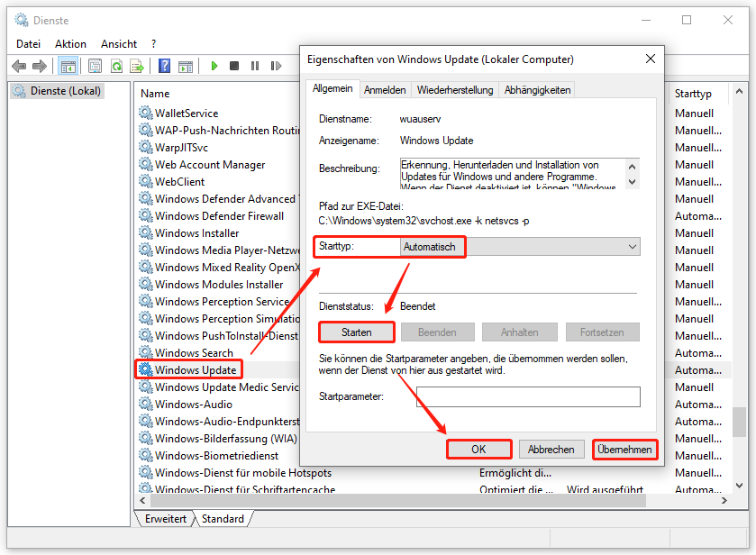756x555 pixels.
Task: Click the Back navigation arrow
Action: pos(18,65)
